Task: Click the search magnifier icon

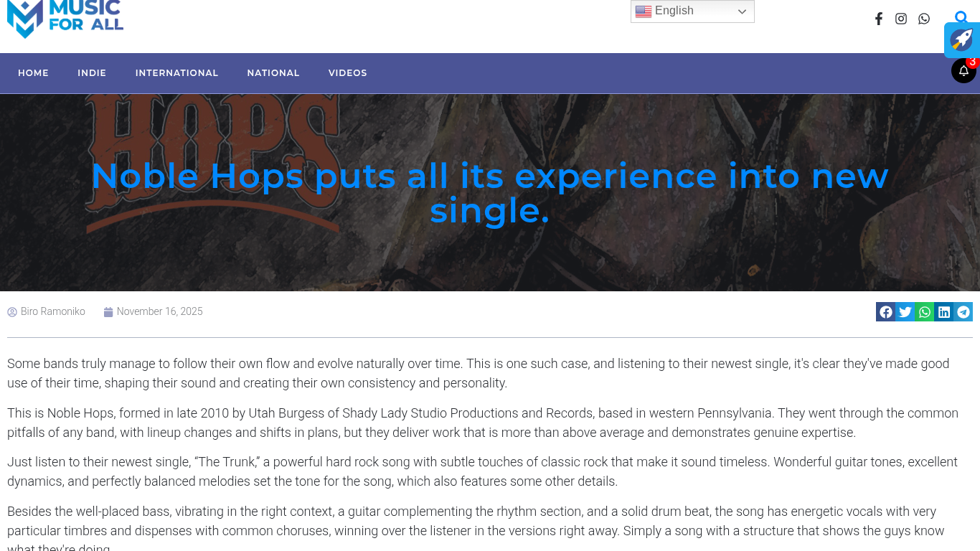Action: pos(961,17)
